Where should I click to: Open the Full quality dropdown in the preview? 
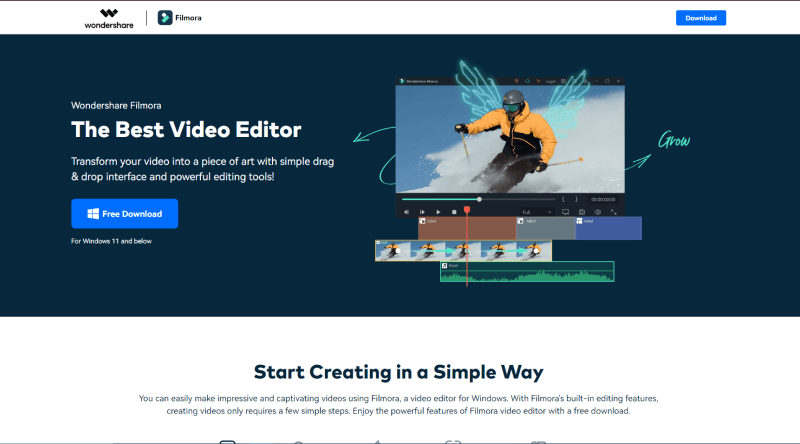537,212
